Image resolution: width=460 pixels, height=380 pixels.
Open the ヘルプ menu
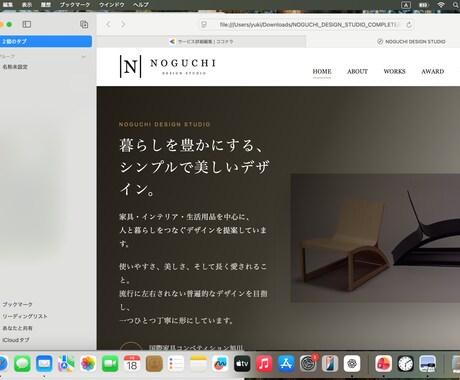coord(140,5)
